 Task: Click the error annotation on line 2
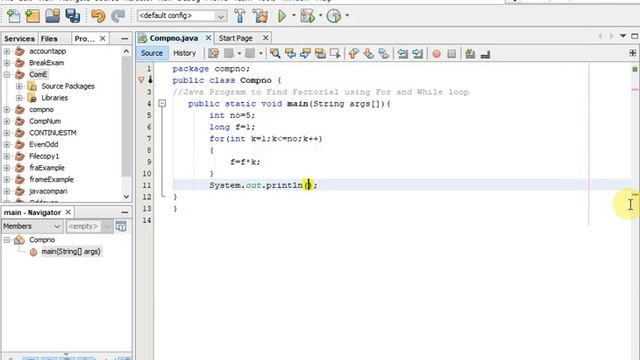141,80
